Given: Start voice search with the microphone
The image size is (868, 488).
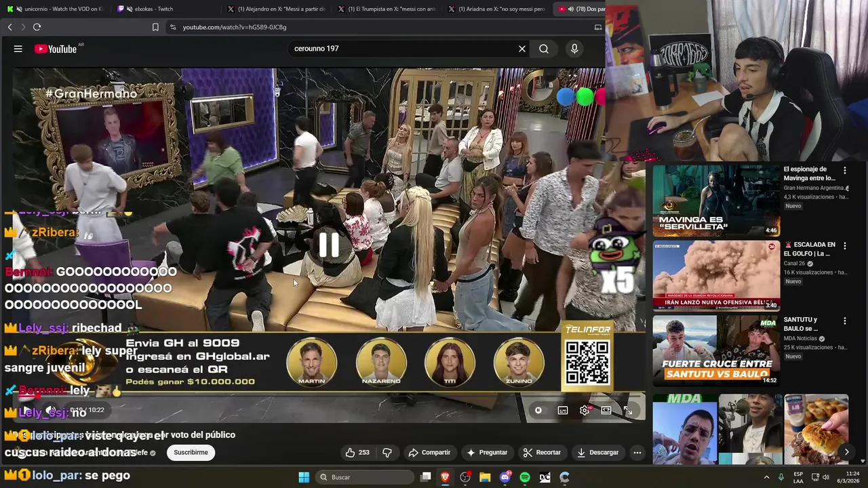Looking at the screenshot, I should [x=574, y=49].
